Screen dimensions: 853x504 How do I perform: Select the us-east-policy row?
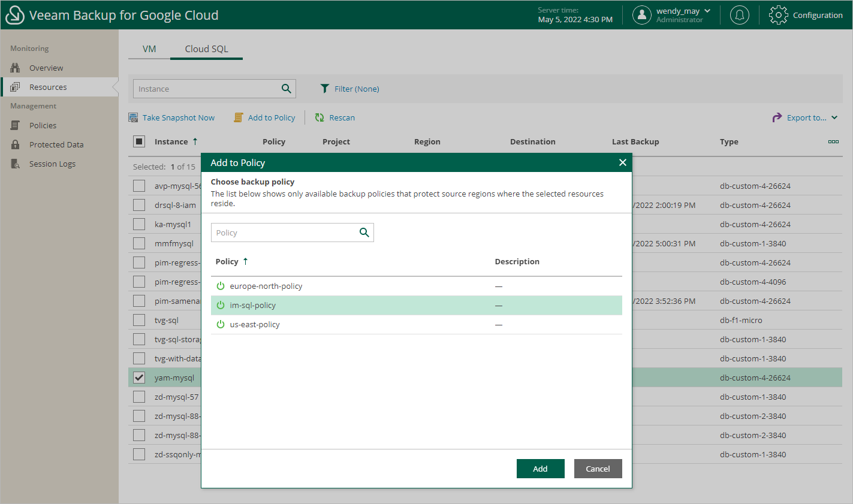(x=417, y=324)
